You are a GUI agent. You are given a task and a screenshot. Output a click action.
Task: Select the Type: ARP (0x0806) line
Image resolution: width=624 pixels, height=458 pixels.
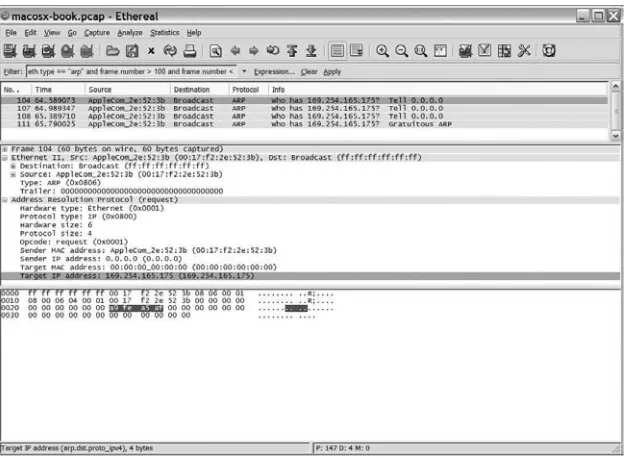(60, 183)
